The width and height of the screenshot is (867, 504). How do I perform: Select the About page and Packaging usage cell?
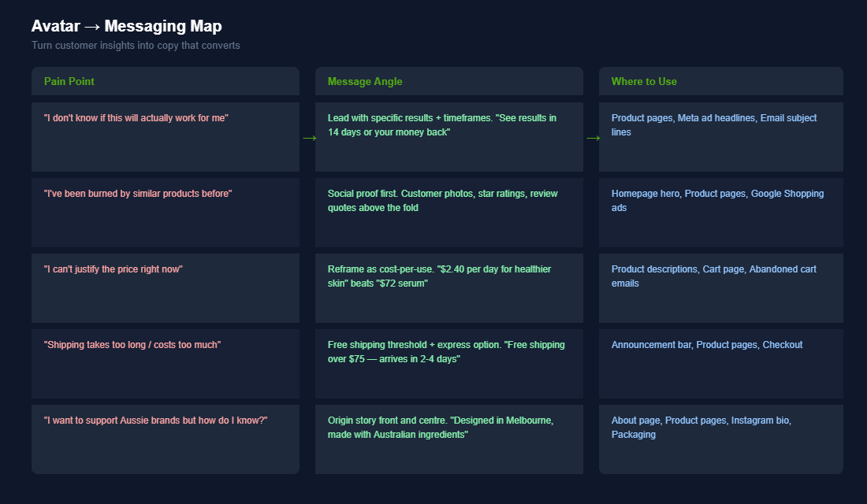[x=720, y=439]
